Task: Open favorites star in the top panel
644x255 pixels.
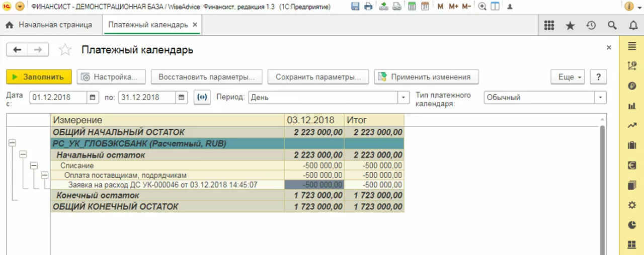Action: click(x=570, y=25)
